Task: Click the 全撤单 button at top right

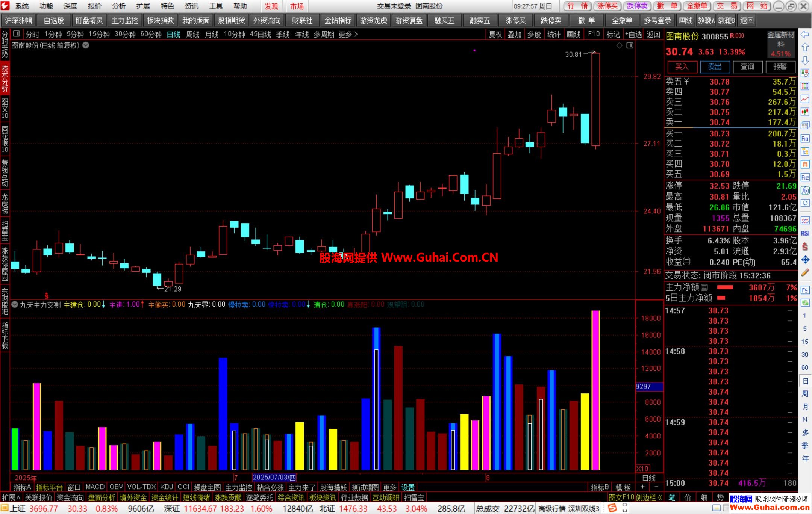Action: tap(697, 6)
